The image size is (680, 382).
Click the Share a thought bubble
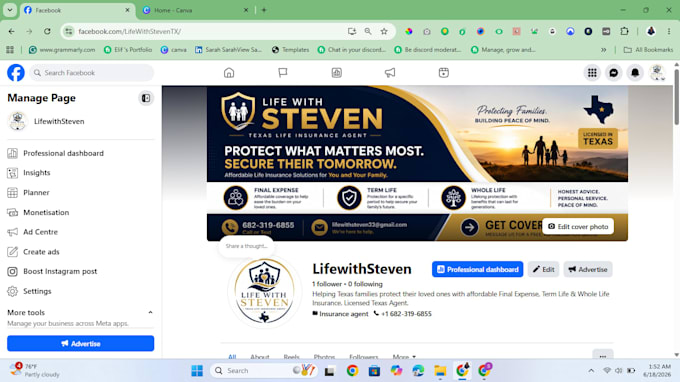pyautogui.click(x=246, y=246)
